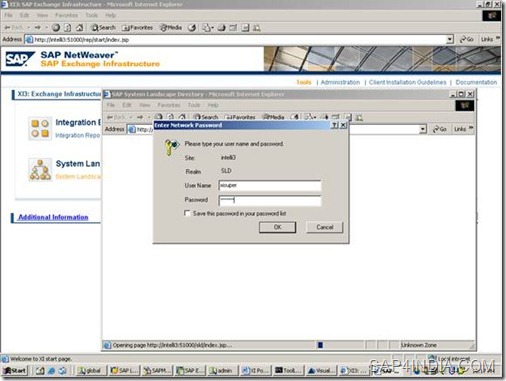Image resolution: width=506 pixels, height=381 pixels.
Task: Click Back arrow in main browser toolbar
Action: coord(13,28)
